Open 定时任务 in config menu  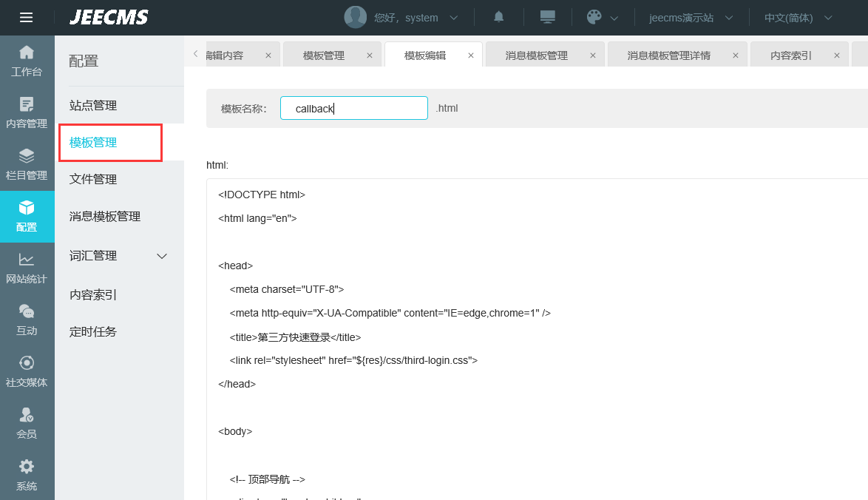click(93, 331)
